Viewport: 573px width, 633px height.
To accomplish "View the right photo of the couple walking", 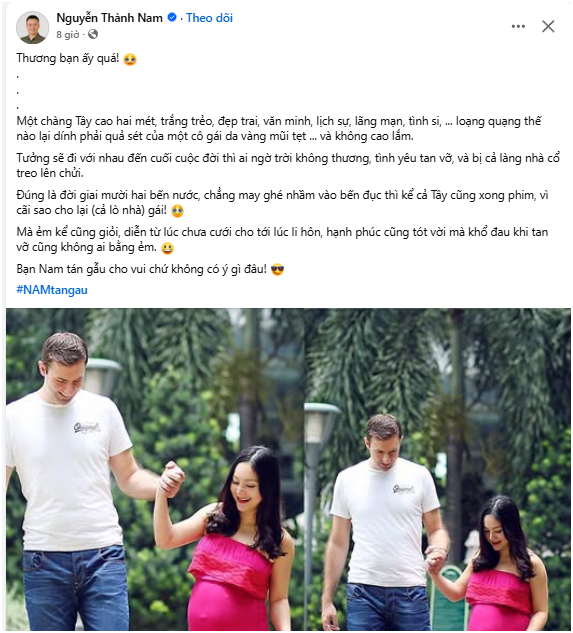I will click(438, 469).
